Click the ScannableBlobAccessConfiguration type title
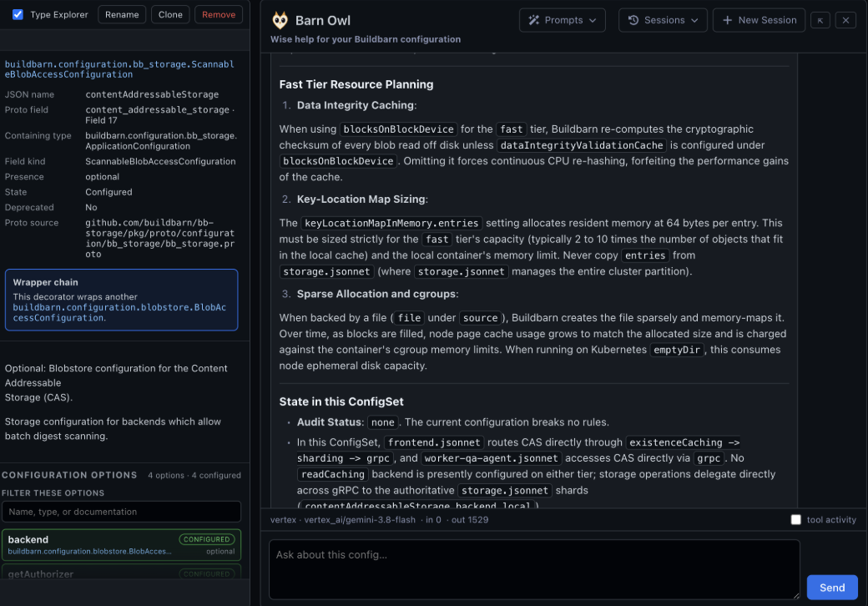This screenshot has height=606, width=868. (x=119, y=69)
